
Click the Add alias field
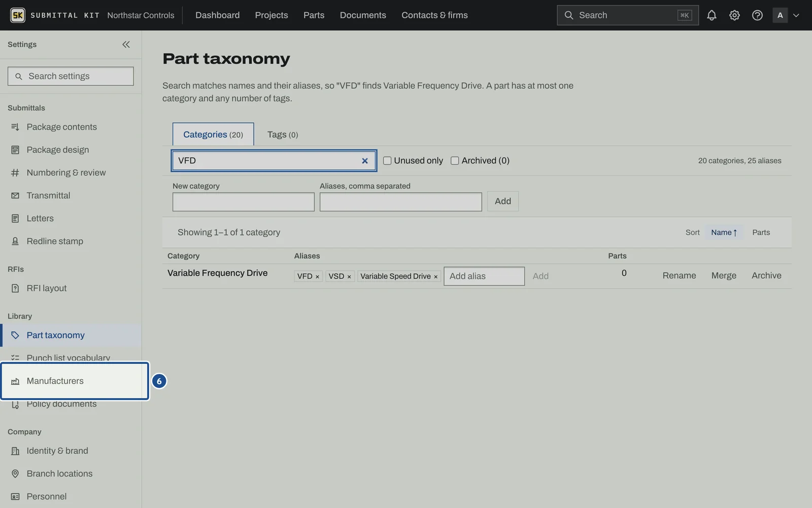tap(484, 276)
